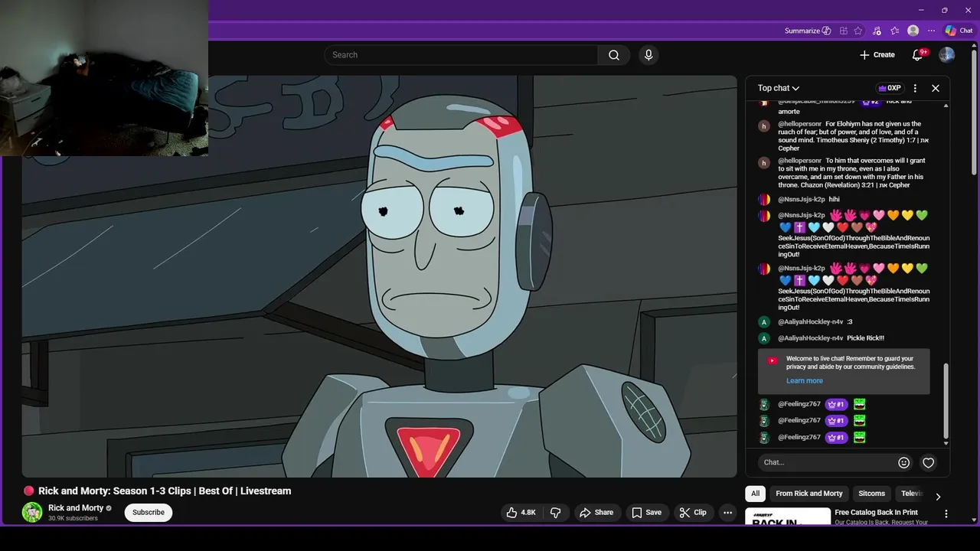The image size is (980, 551).
Task: Open the browser media control music icon
Action: click(877, 31)
